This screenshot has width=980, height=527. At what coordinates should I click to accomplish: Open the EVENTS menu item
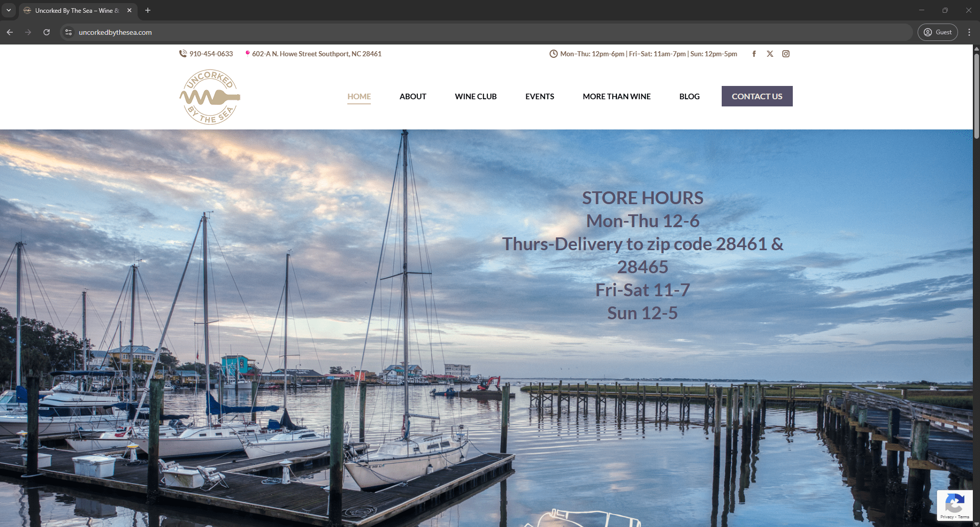[x=540, y=96]
